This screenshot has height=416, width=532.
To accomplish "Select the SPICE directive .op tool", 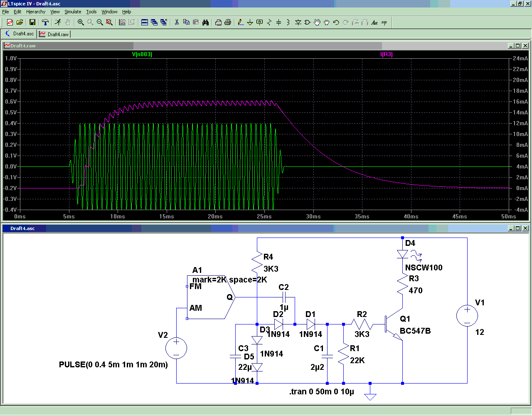I will 384,22.
